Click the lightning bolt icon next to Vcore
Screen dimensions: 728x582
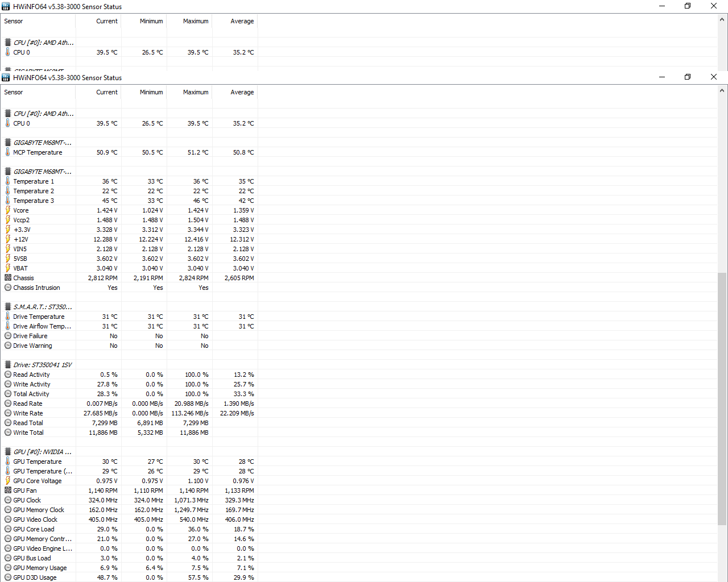[x=8, y=210]
